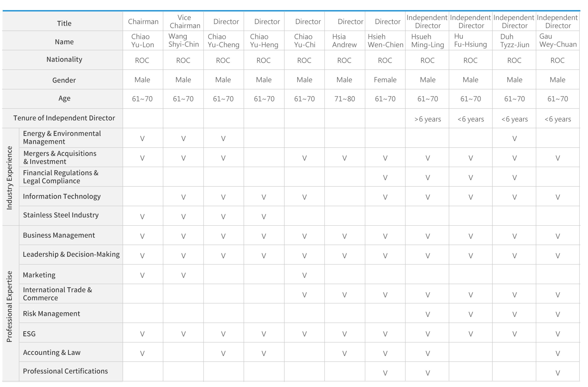Screen dimensions: 588x387
Task: Click Chiao Yu-Chi's International Trade V mark
Action: 305,295
